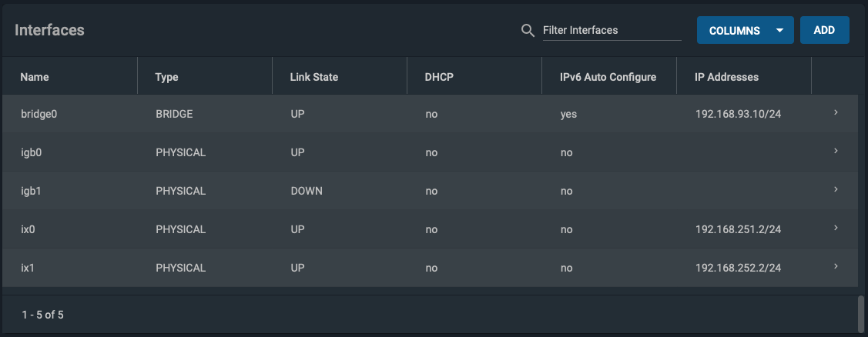This screenshot has height=337, width=868.
Task: Sort by the Name column header
Action: pos(35,77)
